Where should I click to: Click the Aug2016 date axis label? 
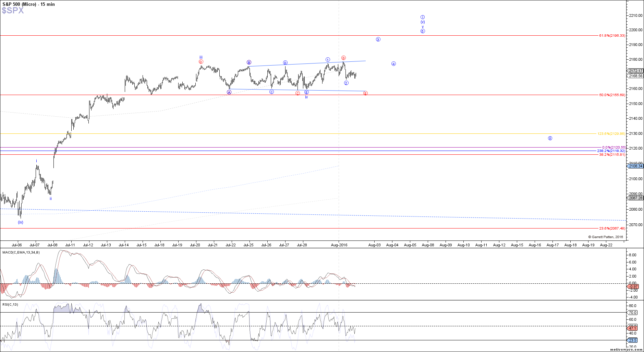pyautogui.click(x=339, y=245)
